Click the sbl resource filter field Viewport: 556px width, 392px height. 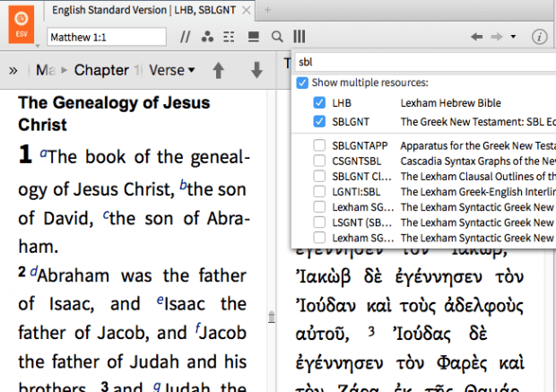coord(425,62)
